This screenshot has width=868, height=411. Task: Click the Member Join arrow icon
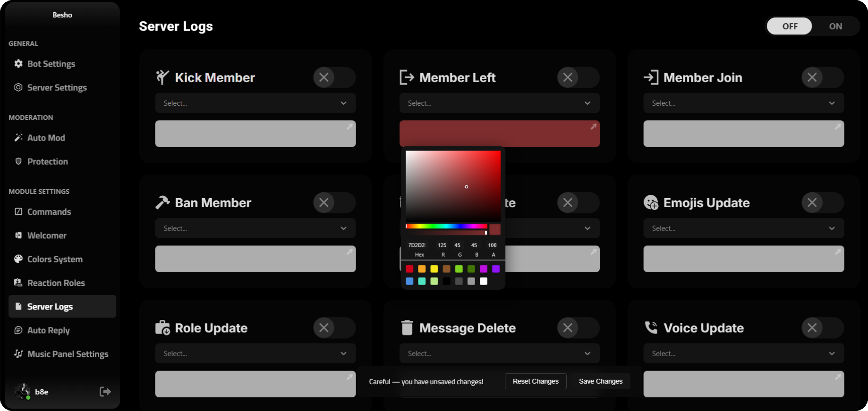(x=651, y=77)
